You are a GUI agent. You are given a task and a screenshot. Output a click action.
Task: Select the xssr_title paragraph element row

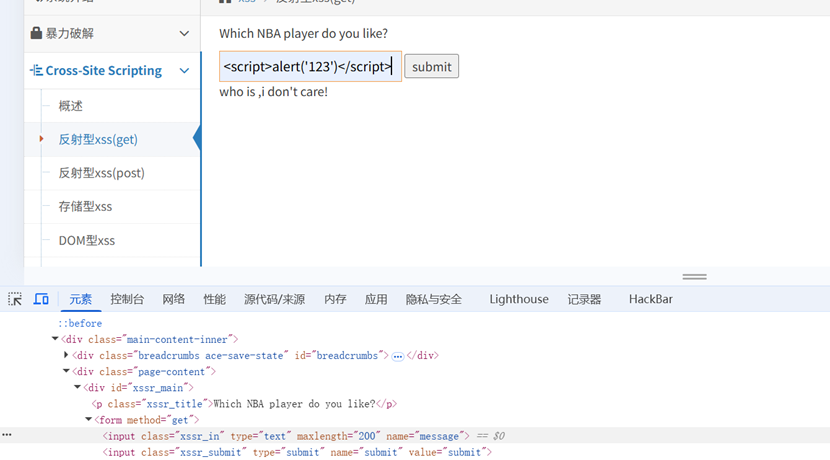coord(244,404)
